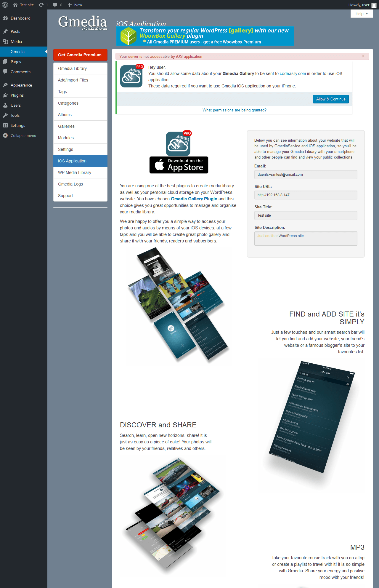Screen dimensions: 379x588
Task: Open WP Media Library menu item
Action: pos(80,172)
